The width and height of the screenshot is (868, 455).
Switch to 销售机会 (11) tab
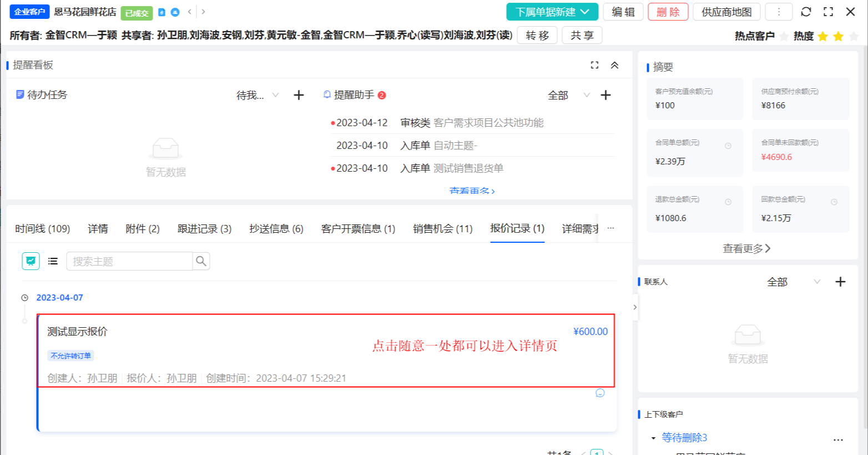[x=443, y=229]
